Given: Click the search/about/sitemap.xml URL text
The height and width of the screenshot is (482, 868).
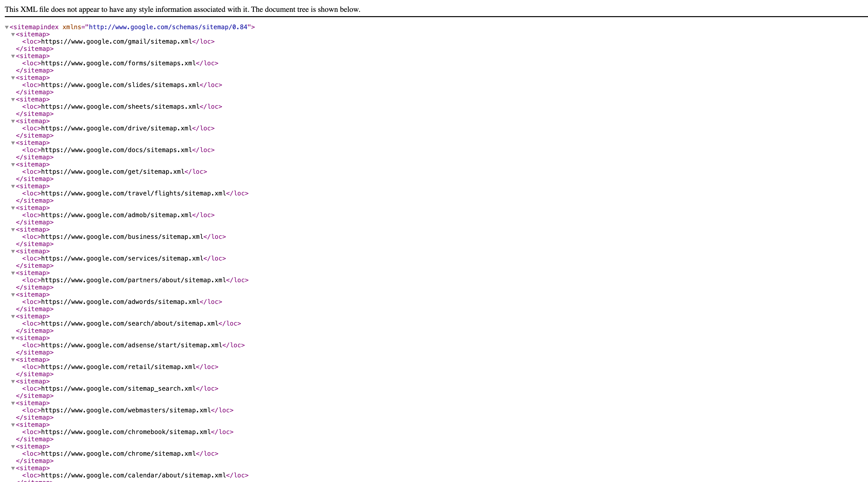Looking at the screenshot, I should tap(130, 323).
